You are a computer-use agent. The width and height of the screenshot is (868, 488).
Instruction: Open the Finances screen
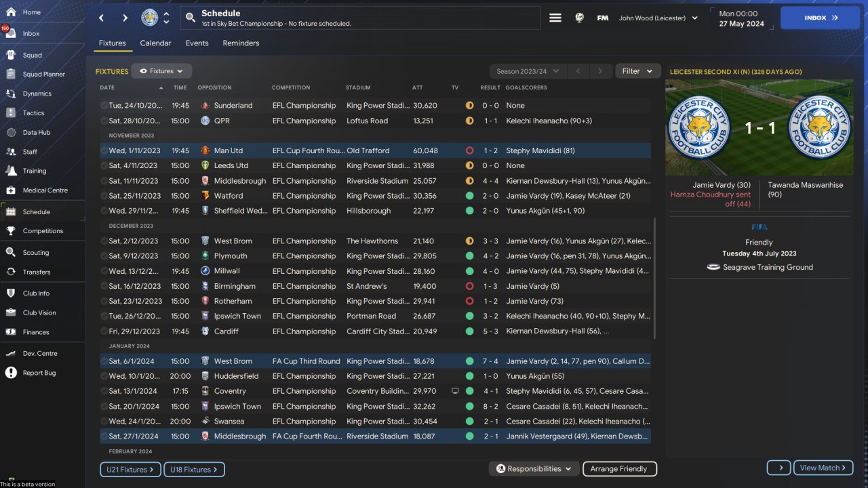coord(36,332)
